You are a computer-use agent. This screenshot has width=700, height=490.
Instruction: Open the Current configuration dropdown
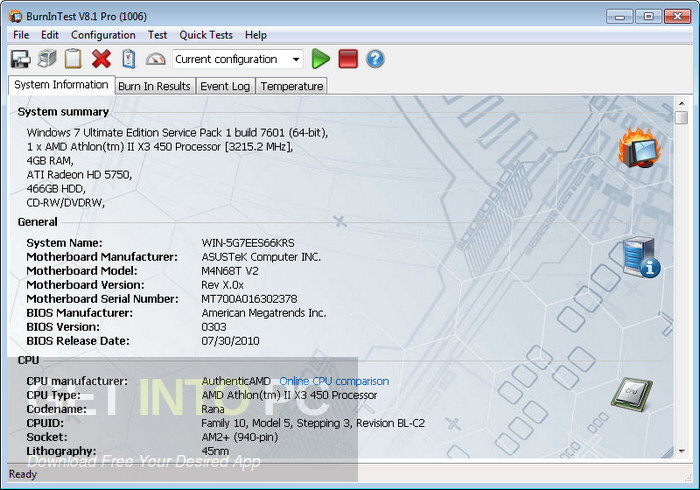(238, 59)
